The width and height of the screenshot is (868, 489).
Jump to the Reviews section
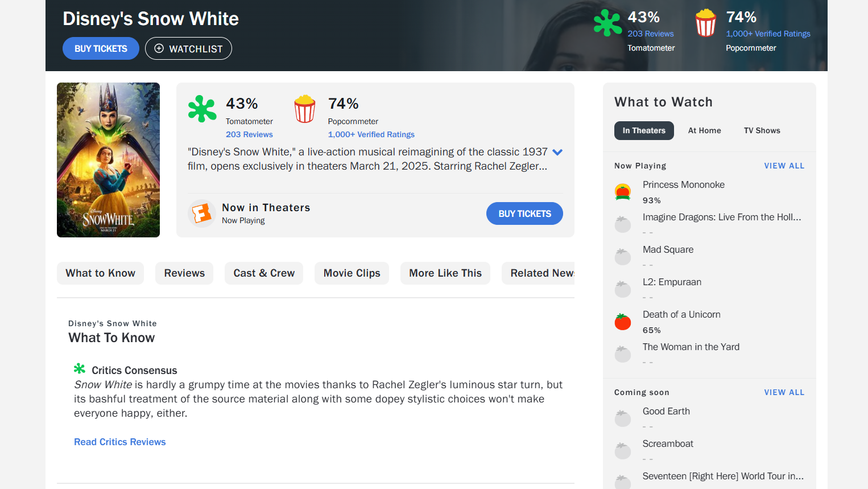pyautogui.click(x=184, y=273)
